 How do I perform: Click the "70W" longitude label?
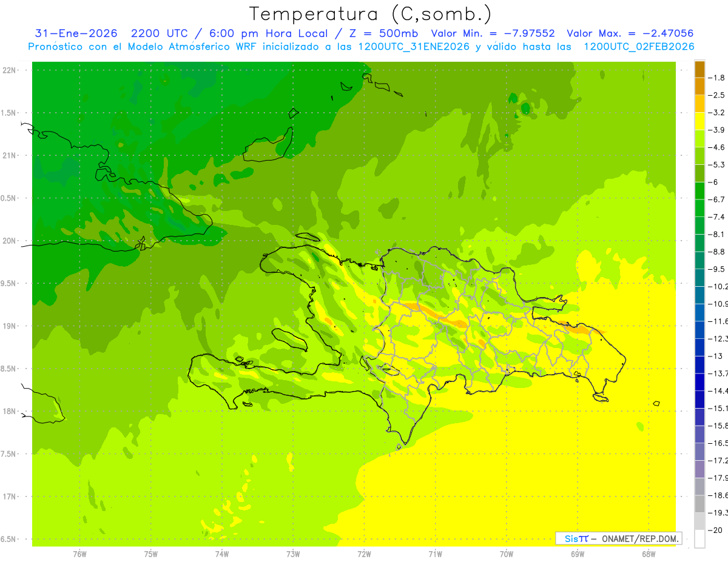tap(506, 554)
